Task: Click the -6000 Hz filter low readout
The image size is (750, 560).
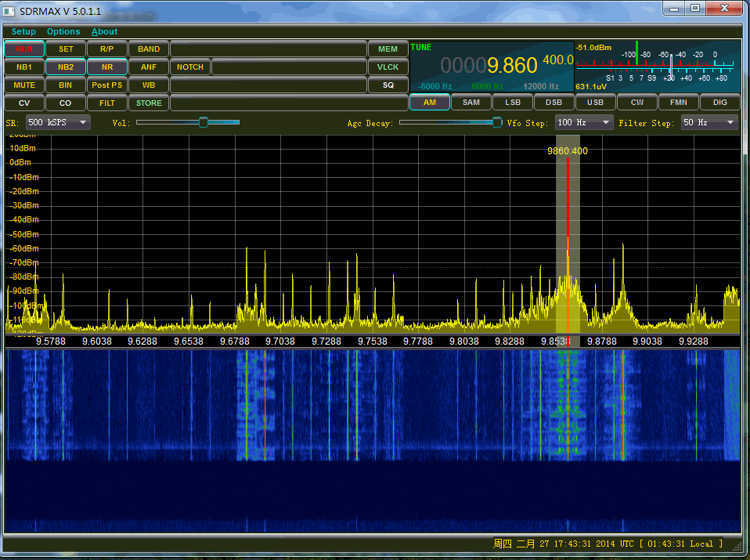Action: (435, 86)
